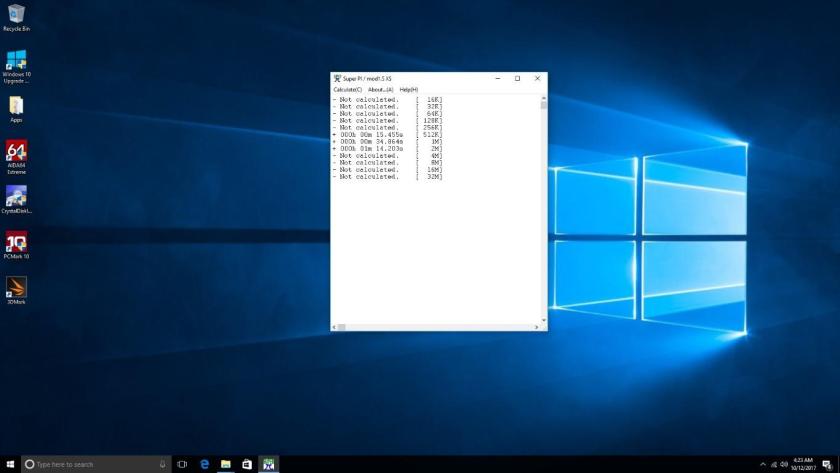
Task: Close the Super PI window
Action: click(x=537, y=78)
